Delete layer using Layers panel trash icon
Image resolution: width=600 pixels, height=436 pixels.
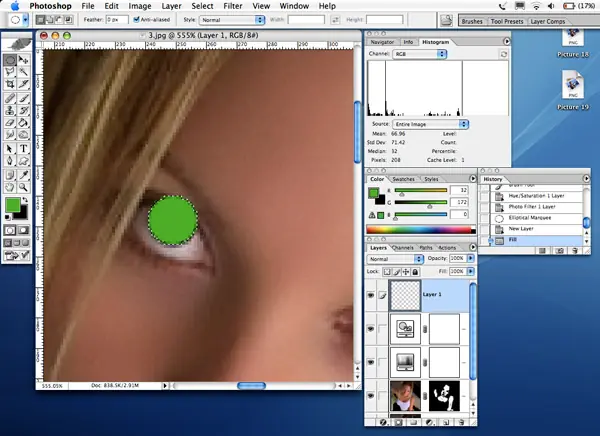461,422
